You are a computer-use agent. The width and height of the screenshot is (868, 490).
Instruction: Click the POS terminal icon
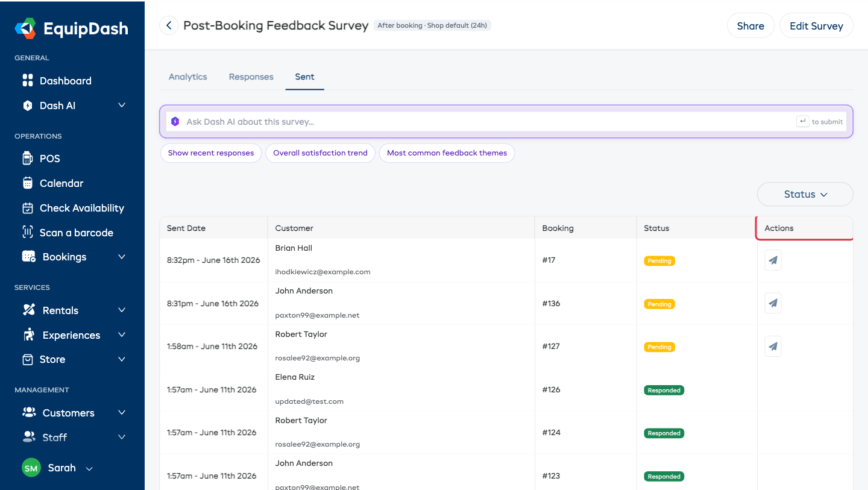28,159
